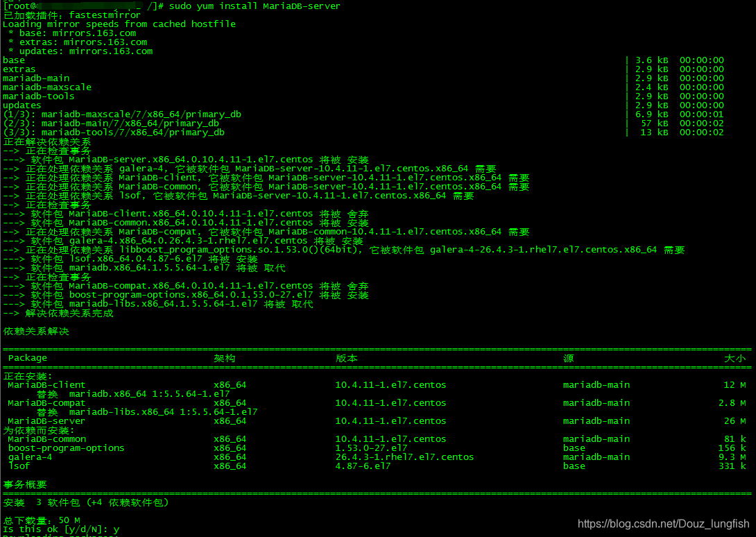Click the 'mariadb-maxscale' repository name
This screenshot has height=537, width=756.
(46, 87)
